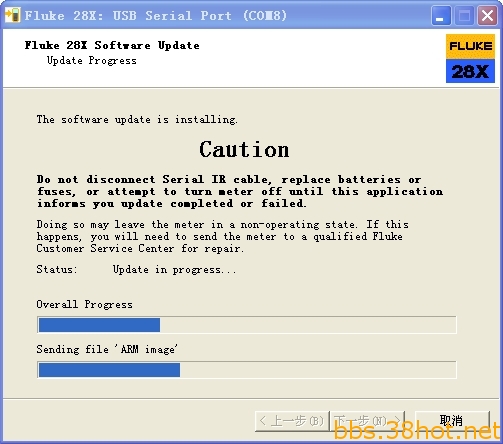Click the 上一步 (B) back button
The width and height of the screenshot is (503, 444).
pyautogui.click(x=292, y=421)
